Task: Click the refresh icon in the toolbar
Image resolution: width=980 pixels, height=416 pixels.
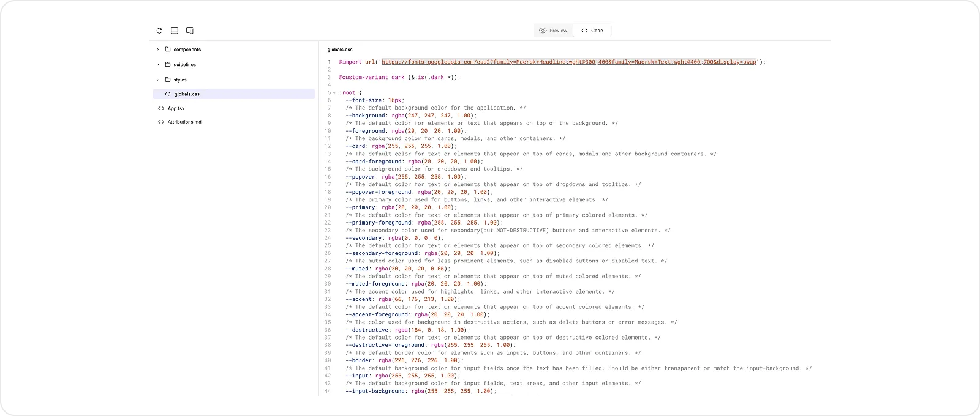Action: click(159, 31)
